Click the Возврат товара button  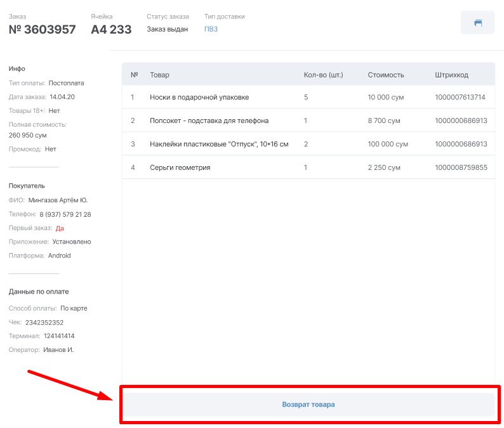pyautogui.click(x=308, y=405)
